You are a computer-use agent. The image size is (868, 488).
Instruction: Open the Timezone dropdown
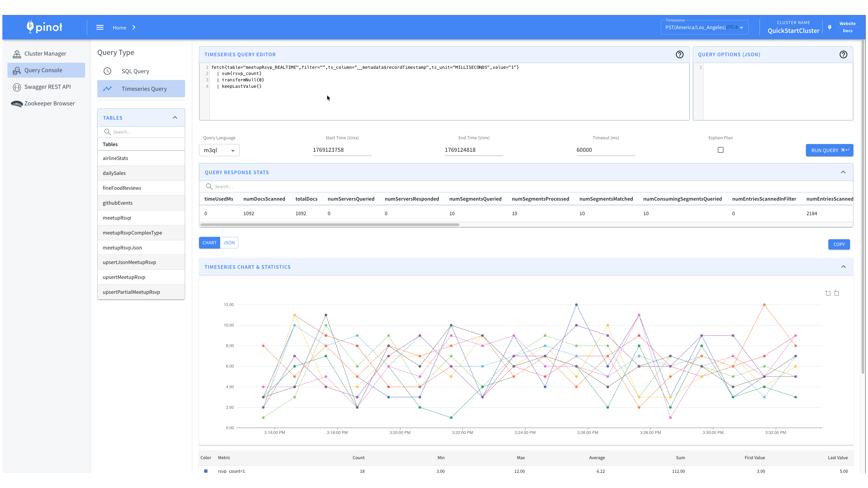coord(704,27)
